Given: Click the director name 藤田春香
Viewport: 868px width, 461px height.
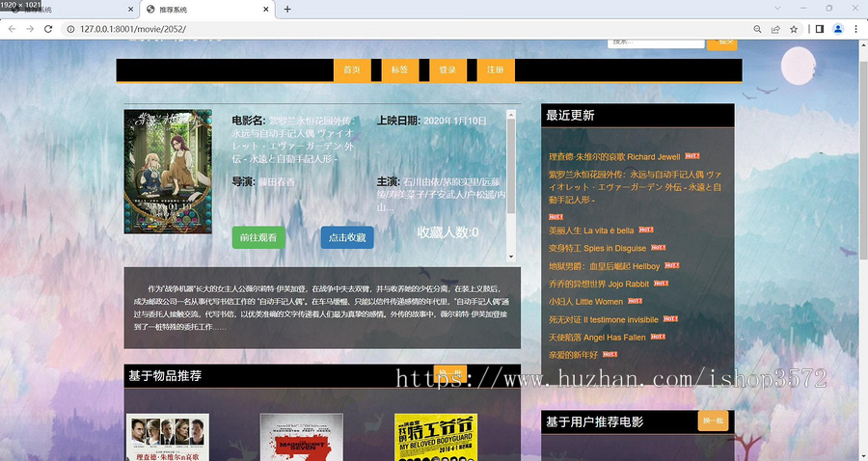Looking at the screenshot, I should pyautogui.click(x=277, y=181).
